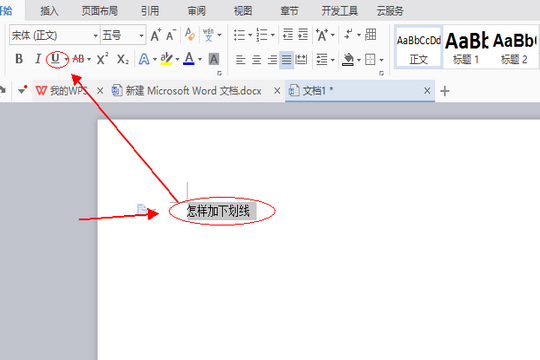Open 视图 ribbon tab
Image resolution: width=540 pixels, height=360 pixels.
[243, 11]
